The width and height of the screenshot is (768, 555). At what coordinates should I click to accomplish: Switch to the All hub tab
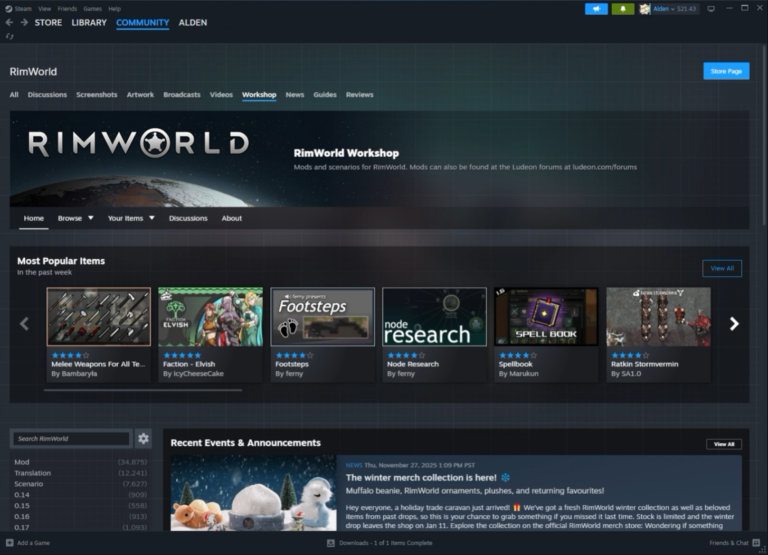coord(14,95)
